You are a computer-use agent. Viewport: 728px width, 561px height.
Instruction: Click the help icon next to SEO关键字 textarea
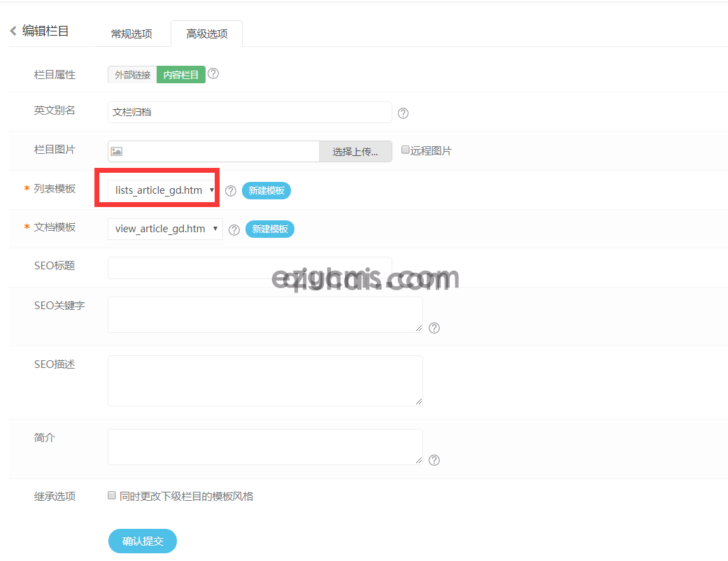click(x=434, y=328)
